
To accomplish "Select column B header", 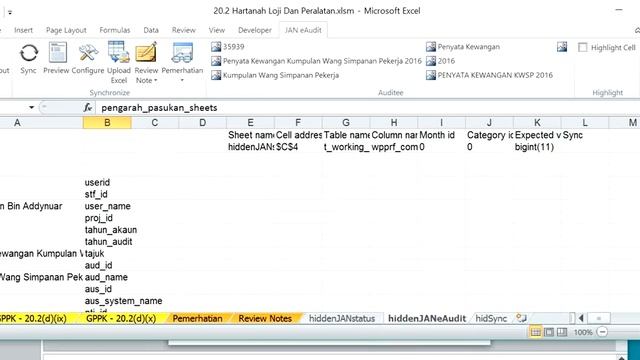I will coord(107,122).
